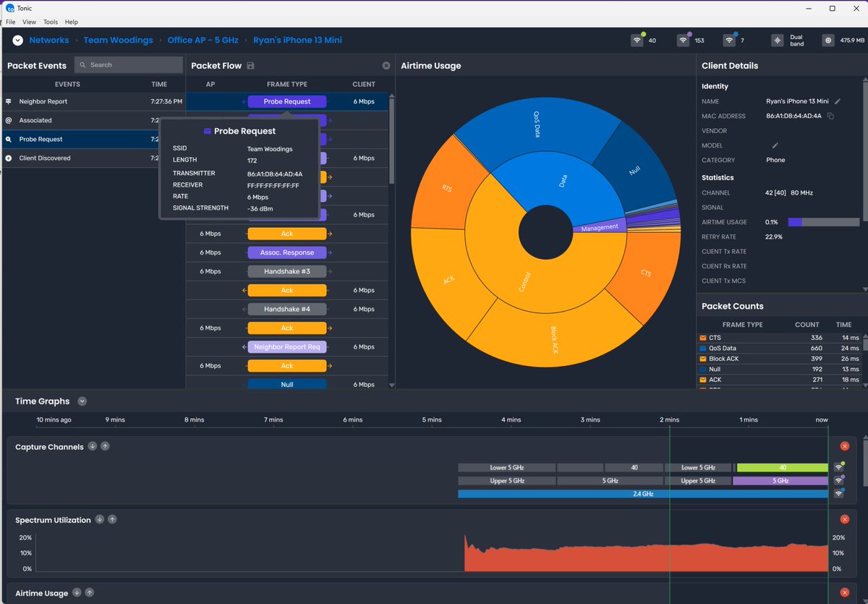Move the Capture Channels graph down
Viewport: 868px width, 604px height.
pyautogui.click(x=93, y=446)
